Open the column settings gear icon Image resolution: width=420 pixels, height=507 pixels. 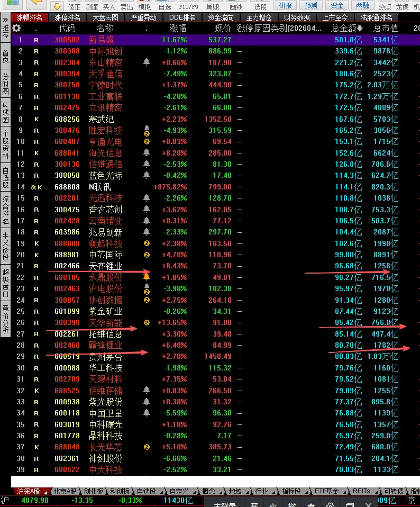click(16, 29)
